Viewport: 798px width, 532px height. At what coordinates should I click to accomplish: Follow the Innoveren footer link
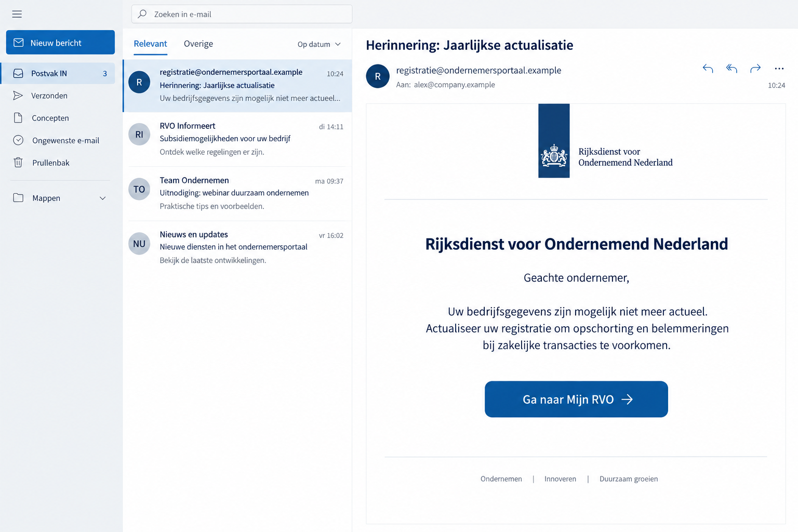pyautogui.click(x=560, y=479)
